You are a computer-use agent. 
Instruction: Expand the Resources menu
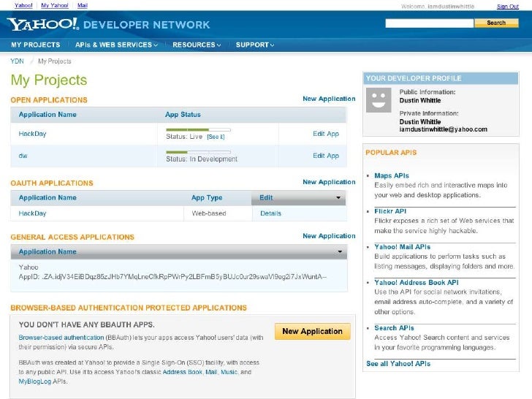pyautogui.click(x=197, y=45)
